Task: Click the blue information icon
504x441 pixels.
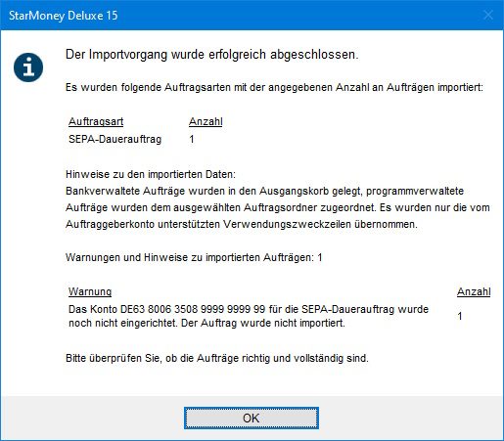Action: 28,67
